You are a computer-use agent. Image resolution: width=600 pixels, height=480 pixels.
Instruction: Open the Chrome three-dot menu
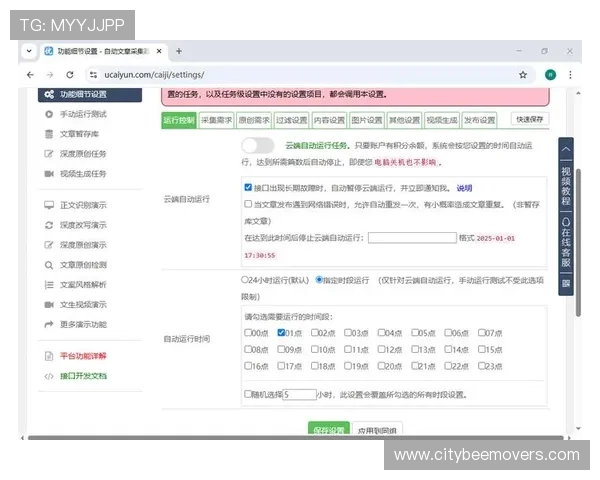(570, 75)
